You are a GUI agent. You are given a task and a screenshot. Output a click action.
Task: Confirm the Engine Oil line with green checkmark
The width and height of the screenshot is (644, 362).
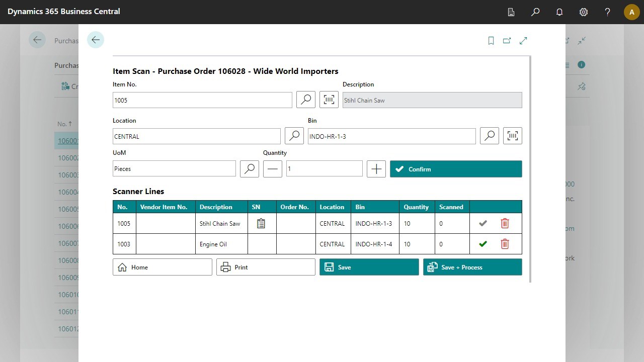pyautogui.click(x=482, y=244)
